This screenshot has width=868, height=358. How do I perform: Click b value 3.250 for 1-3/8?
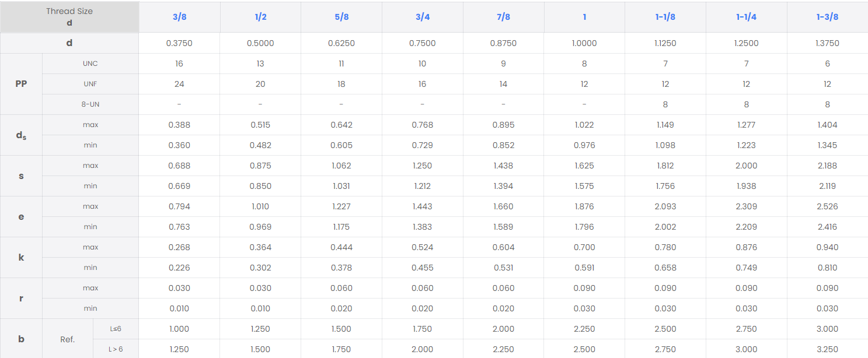(x=827, y=349)
